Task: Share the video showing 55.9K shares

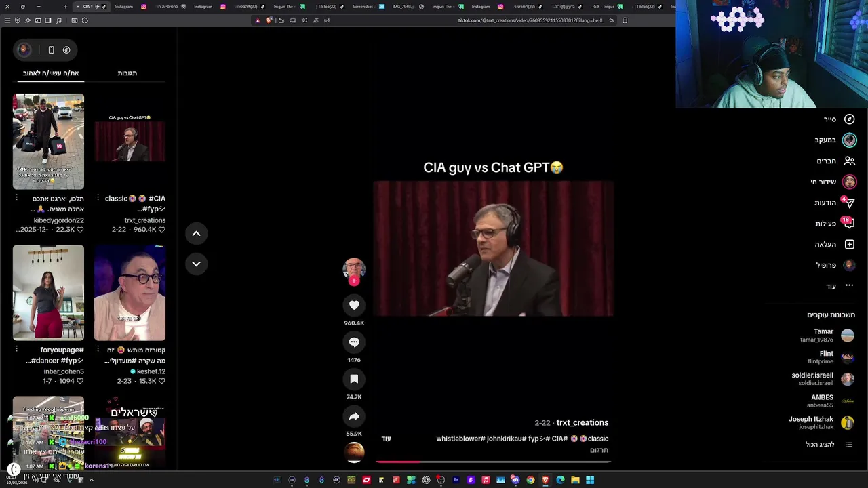Action: [354, 416]
